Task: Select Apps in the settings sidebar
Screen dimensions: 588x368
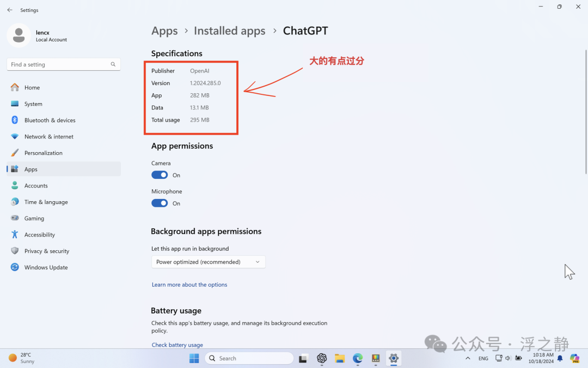Action: coord(64,170)
